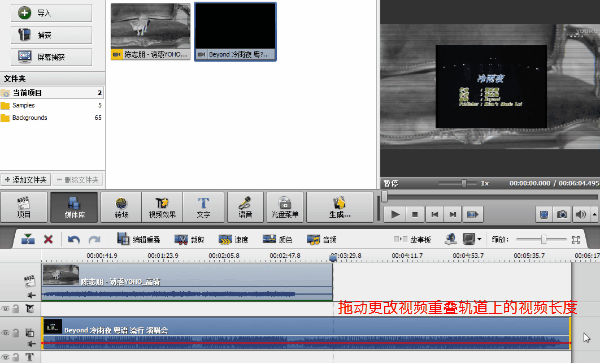
Task: Click the insert-to-timeline green arrow icon
Action: (28, 239)
